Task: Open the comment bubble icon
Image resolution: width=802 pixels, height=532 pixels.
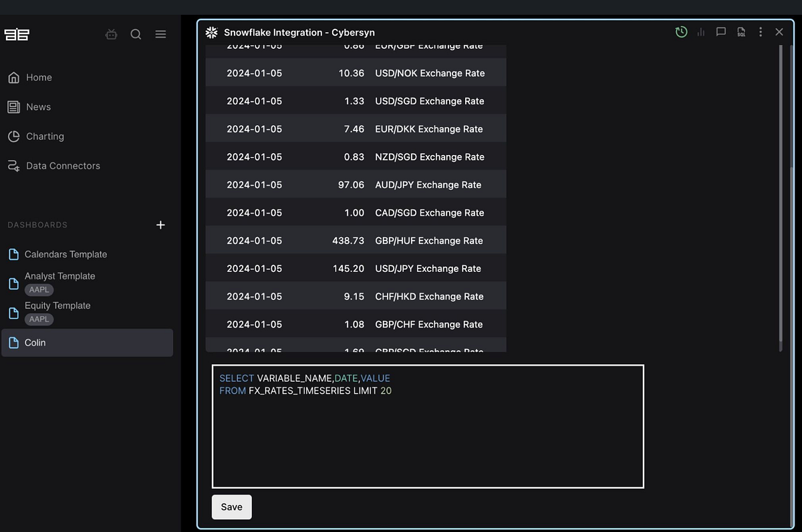Action: [720, 31]
